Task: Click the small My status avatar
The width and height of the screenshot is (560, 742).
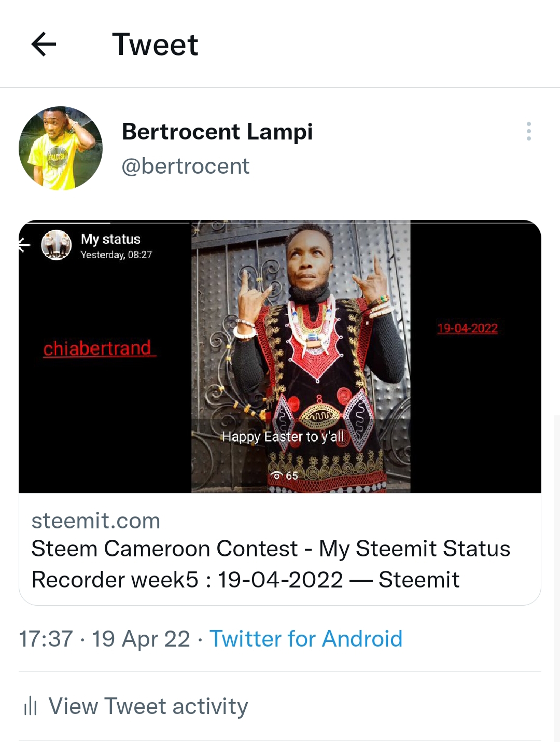Action: [56, 245]
